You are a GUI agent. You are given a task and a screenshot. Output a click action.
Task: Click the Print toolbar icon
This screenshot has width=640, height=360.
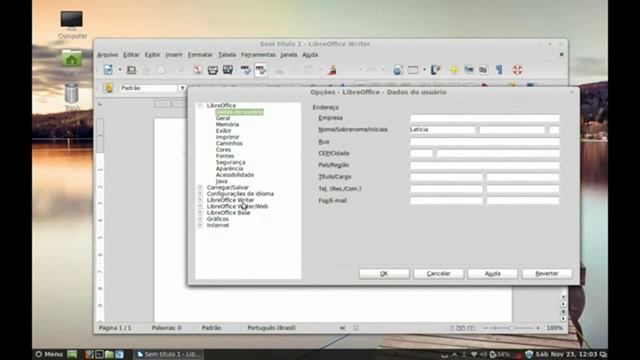(x=213, y=70)
